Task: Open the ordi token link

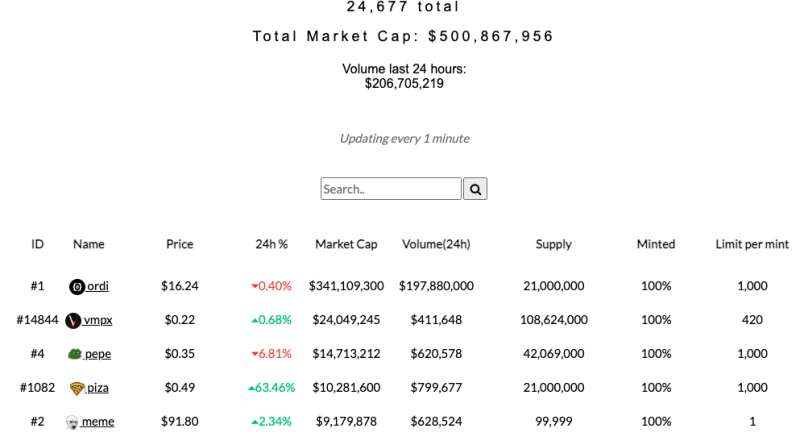Action: [97, 286]
